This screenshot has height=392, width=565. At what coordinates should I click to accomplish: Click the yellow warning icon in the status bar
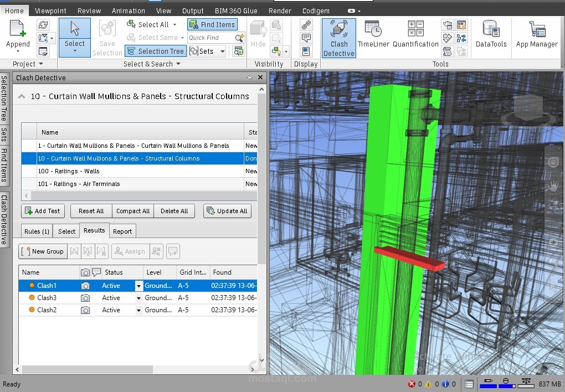[x=429, y=384]
